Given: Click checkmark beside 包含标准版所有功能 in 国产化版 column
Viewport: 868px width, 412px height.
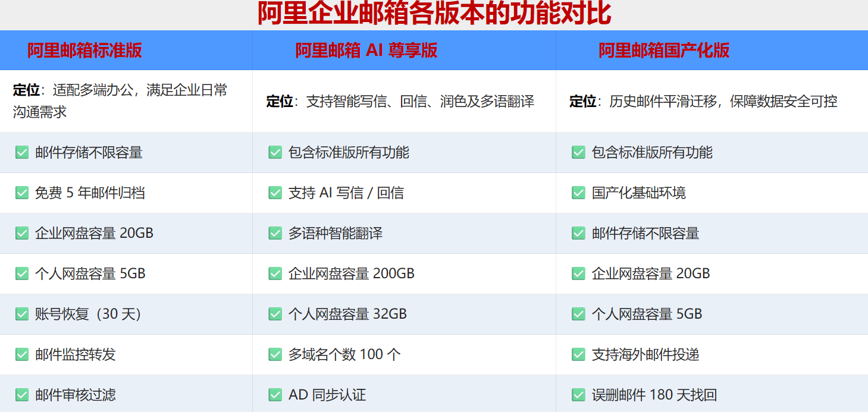Looking at the screenshot, I should (578, 152).
